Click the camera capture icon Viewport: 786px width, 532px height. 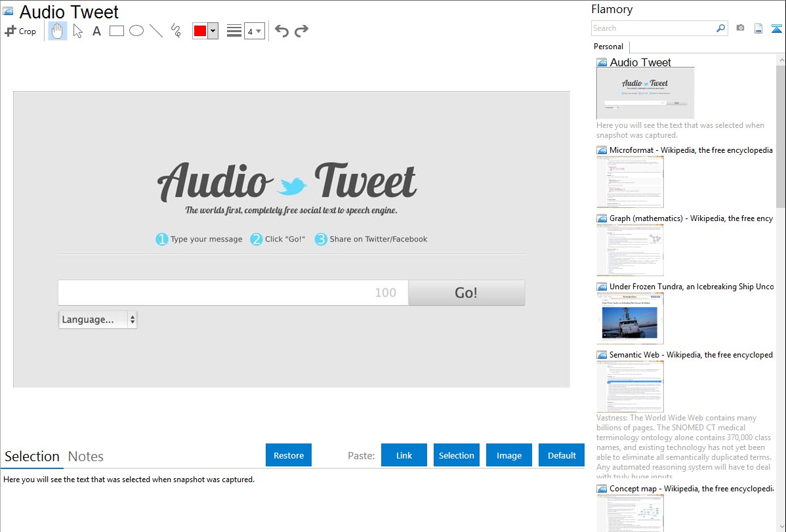pos(740,28)
